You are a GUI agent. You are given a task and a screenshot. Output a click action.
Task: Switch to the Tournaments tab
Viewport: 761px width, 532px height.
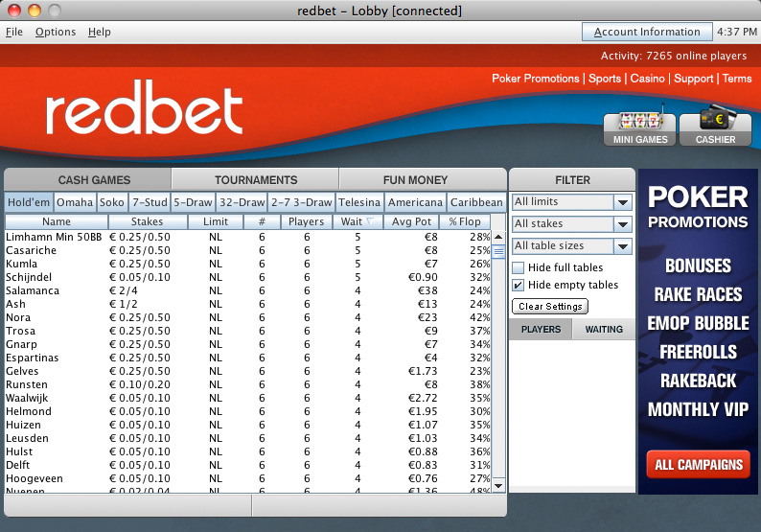256,179
